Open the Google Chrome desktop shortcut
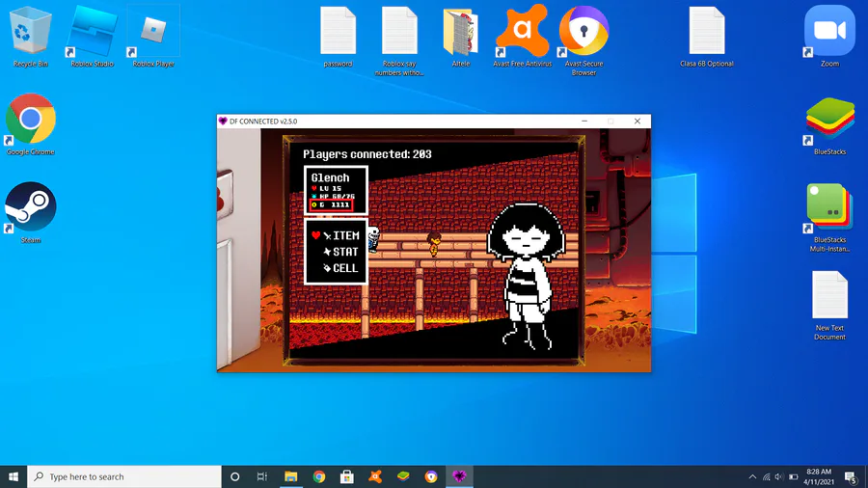 point(31,124)
